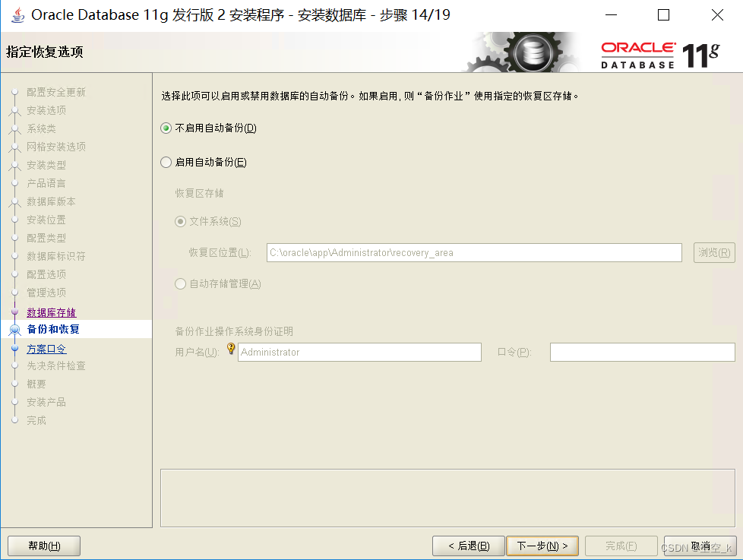This screenshot has width=743, height=560.
Task: Open the 数据库存储 step link
Action: [x=51, y=312]
